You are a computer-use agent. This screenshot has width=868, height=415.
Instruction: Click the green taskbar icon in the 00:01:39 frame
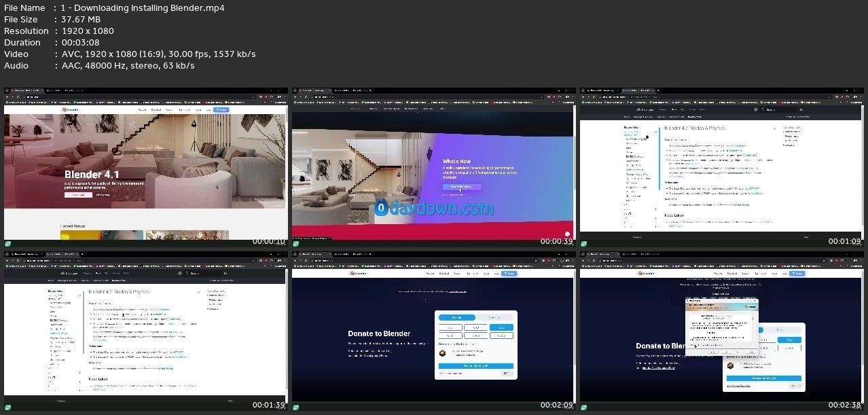pos(8,407)
